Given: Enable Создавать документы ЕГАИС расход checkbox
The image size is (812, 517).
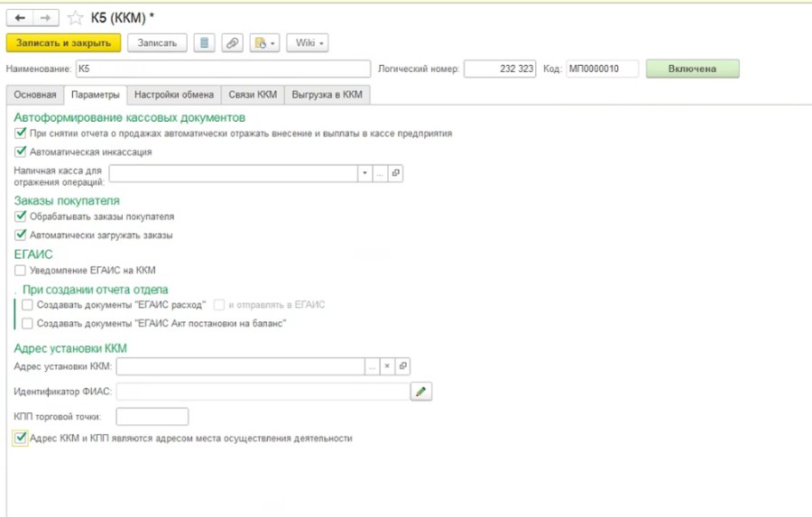Looking at the screenshot, I should 27,305.
